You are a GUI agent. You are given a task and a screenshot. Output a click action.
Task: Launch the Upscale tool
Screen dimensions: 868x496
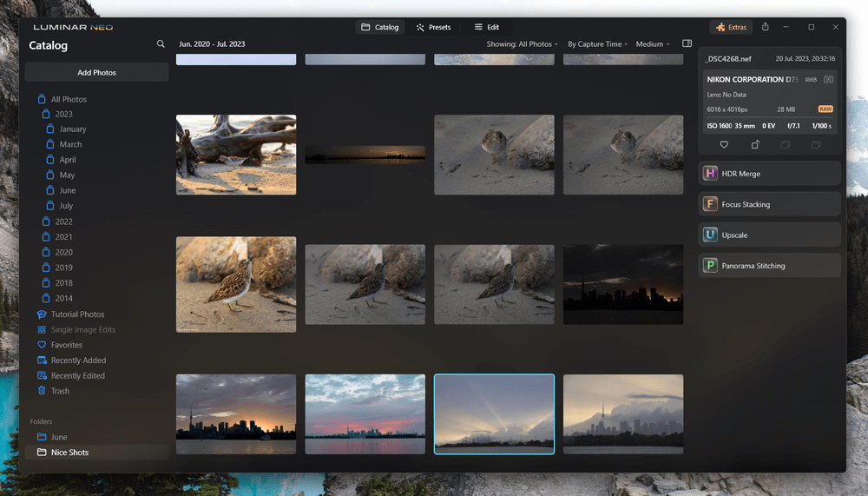pos(769,235)
